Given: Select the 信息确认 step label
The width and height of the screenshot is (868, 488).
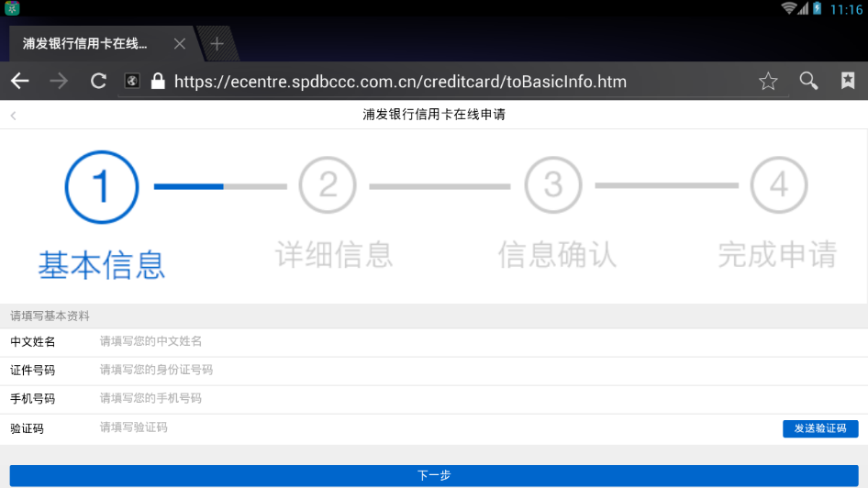Looking at the screenshot, I should [x=557, y=254].
